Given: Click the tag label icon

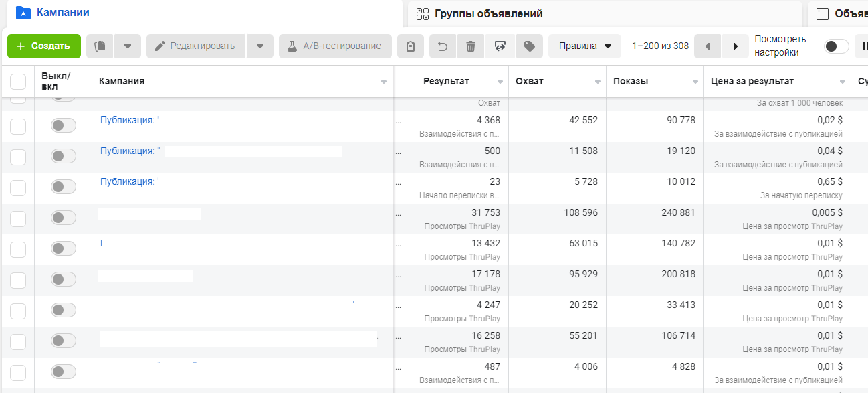Looking at the screenshot, I should point(529,46).
